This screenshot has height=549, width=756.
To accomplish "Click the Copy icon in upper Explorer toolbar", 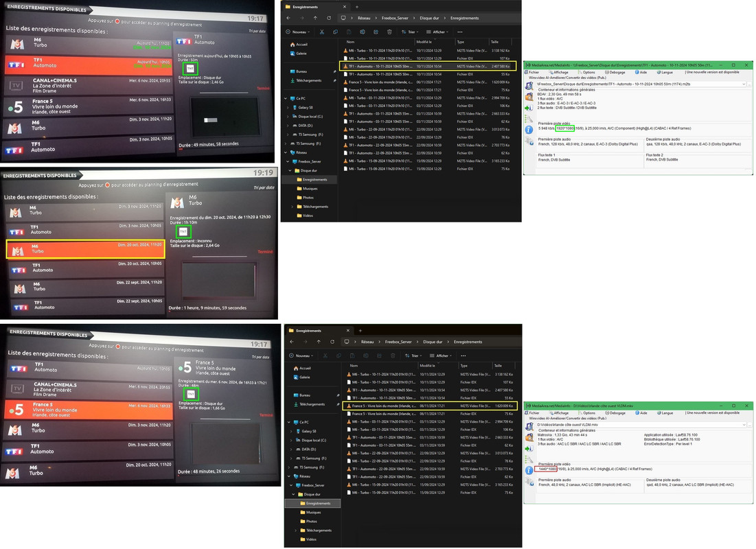I will tap(335, 32).
